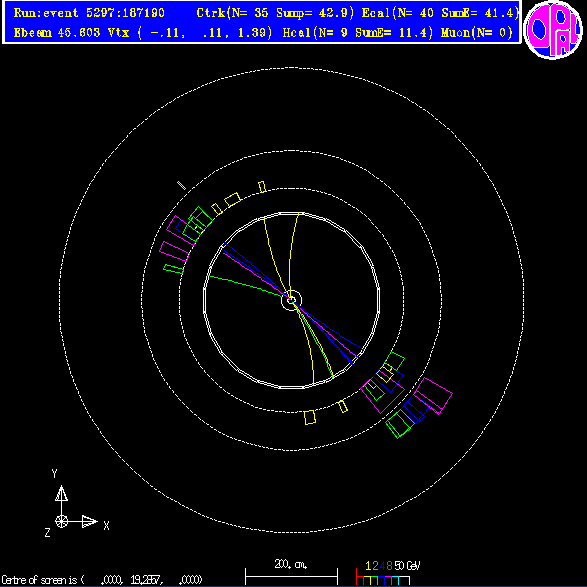The height and width of the screenshot is (587, 587).
Task: Click the magenta 8 GeV legend box
Action: pyautogui.click(x=389, y=580)
